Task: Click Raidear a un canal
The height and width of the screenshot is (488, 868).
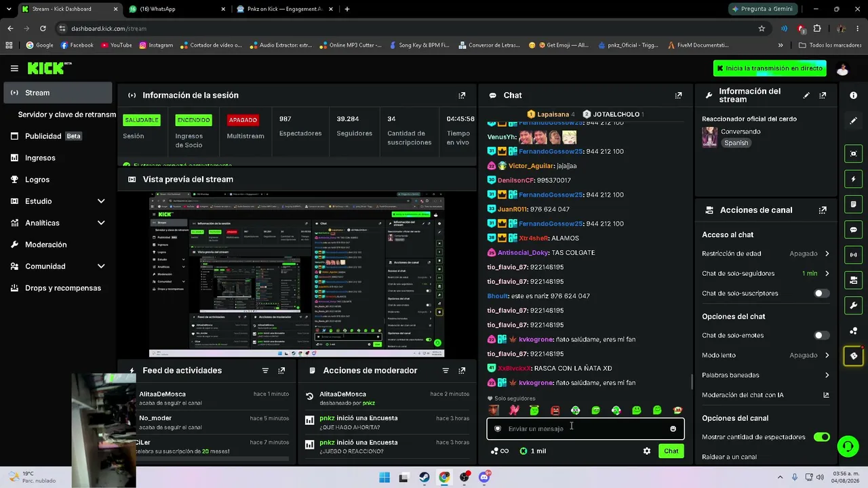Action: coord(729,457)
